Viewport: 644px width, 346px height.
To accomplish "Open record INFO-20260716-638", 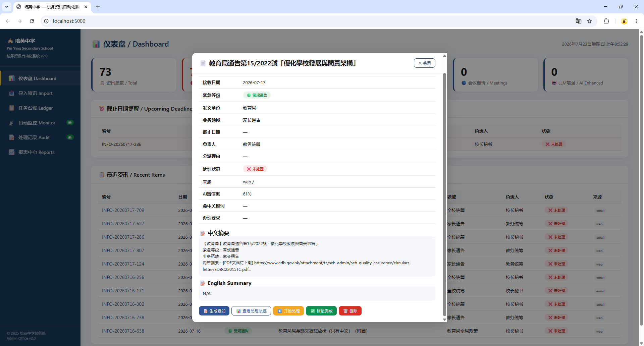I will [123, 331].
